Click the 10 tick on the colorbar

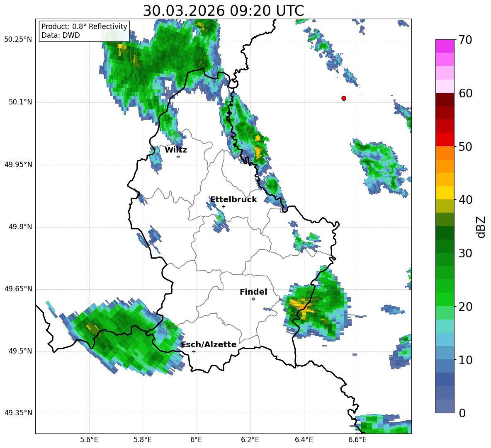pyautogui.click(x=465, y=360)
